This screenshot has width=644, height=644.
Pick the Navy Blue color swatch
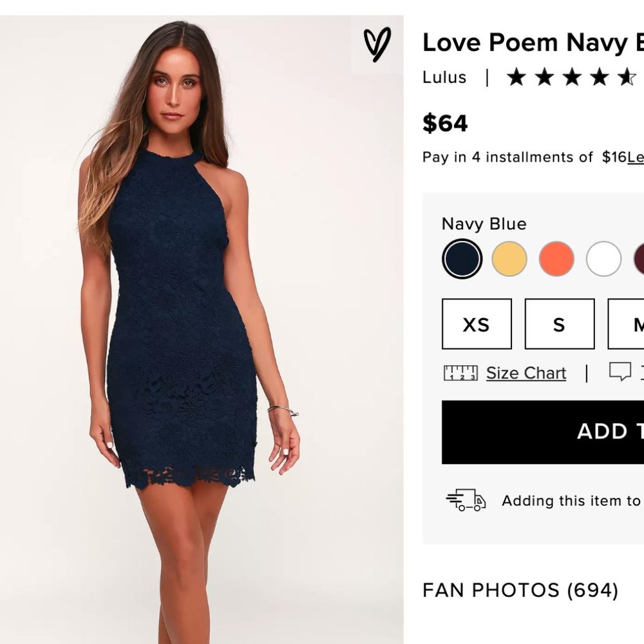(462, 257)
